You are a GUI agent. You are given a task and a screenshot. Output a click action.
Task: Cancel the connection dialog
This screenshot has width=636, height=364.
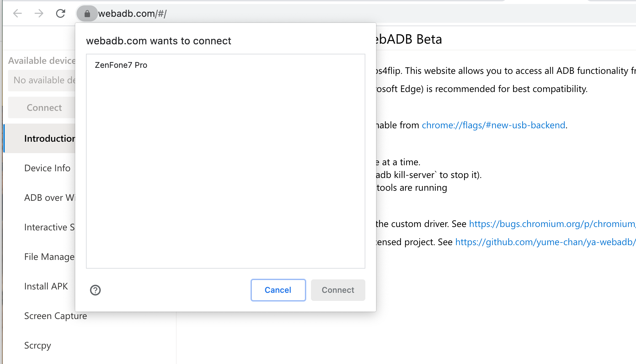click(278, 290)
